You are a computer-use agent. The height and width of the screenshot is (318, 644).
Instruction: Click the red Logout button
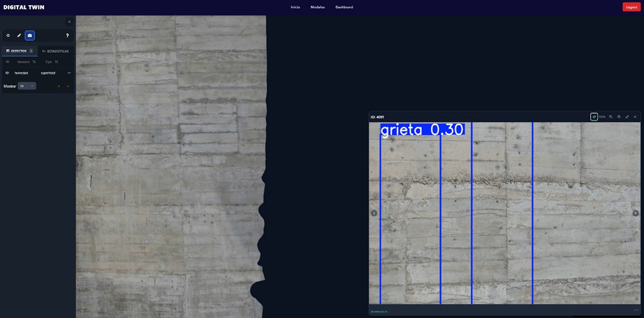(x=631, y=7)
